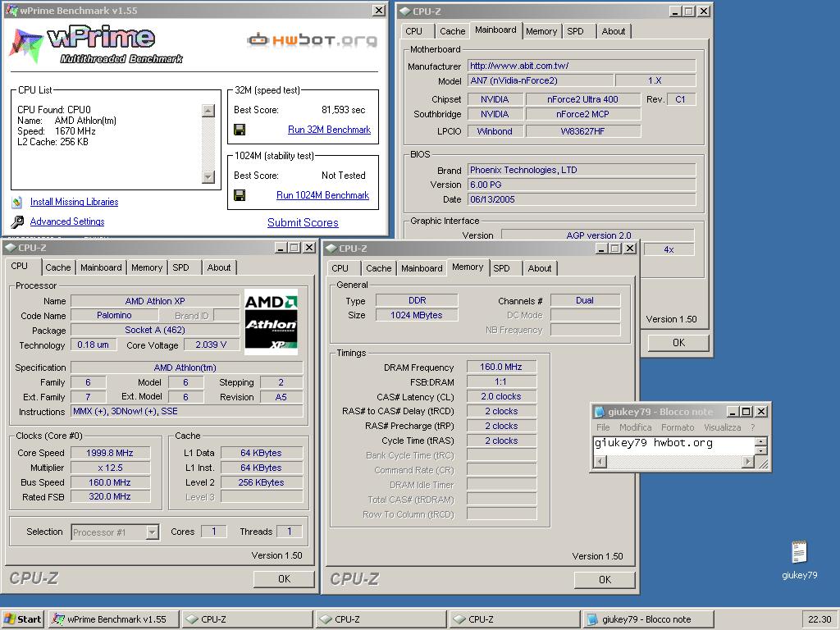This screenshot has width=840, height=630.
Task: Click OK in the CPU-Z CPU window
Action: pyautogui.click(x=284, y=579)
